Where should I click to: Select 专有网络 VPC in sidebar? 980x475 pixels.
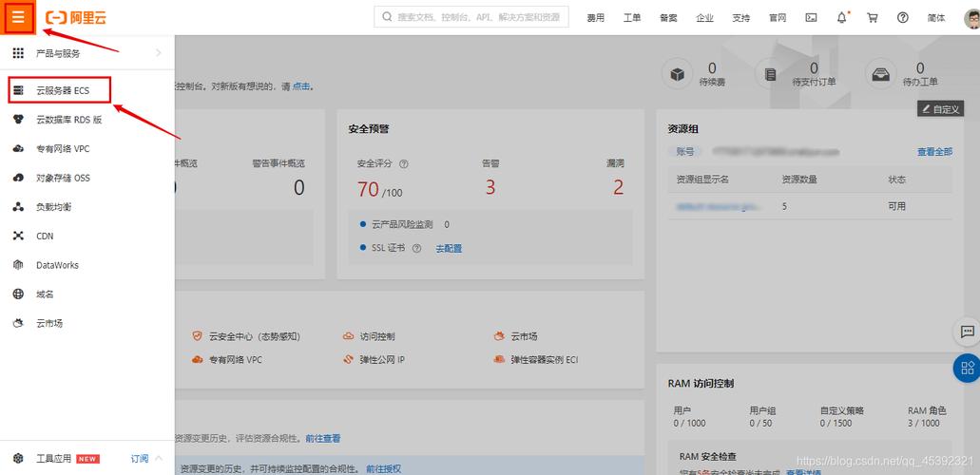pos(63,149)
